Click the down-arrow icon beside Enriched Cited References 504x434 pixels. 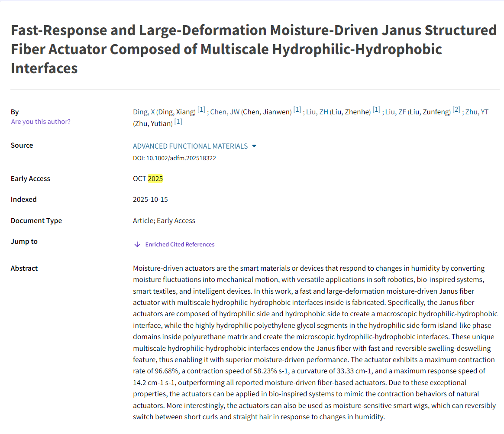tap(137, 245)
